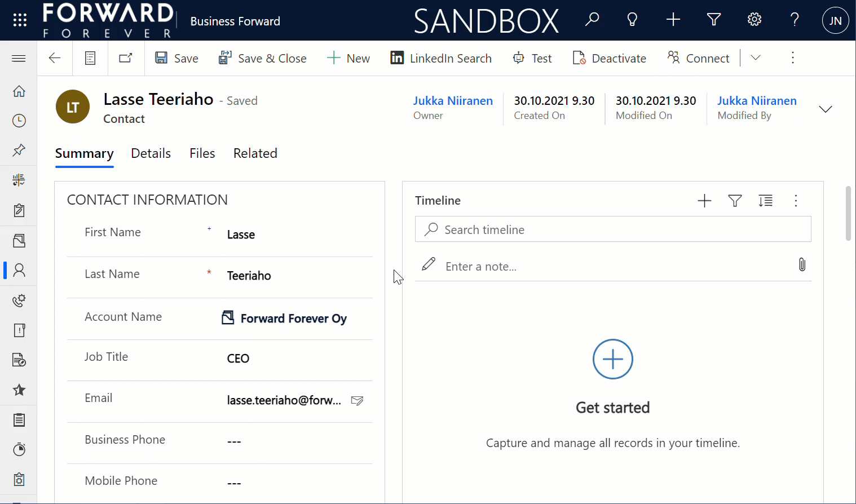Expand the record header chevron
The width and height of the screenshot is (856, 504).
[826, 109]
